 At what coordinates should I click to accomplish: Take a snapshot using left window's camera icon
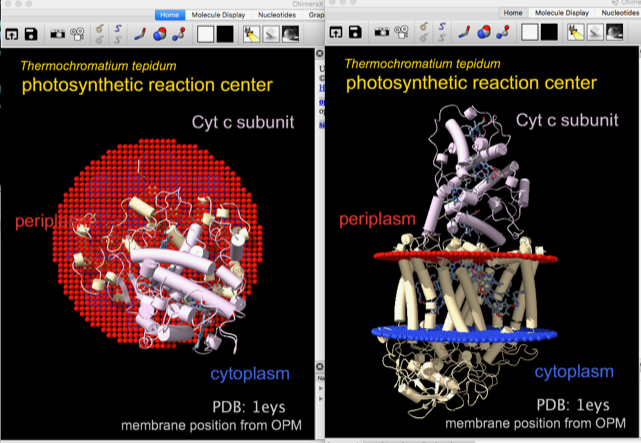tap(56, 34)
